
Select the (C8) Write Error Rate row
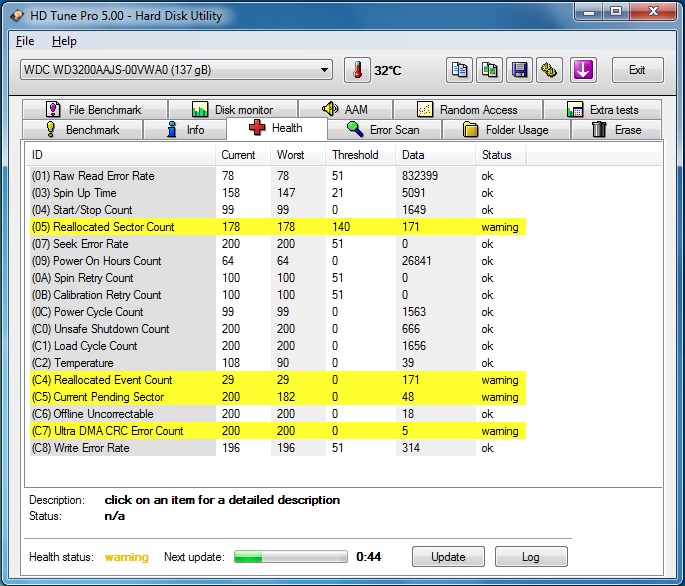(278, 448)
